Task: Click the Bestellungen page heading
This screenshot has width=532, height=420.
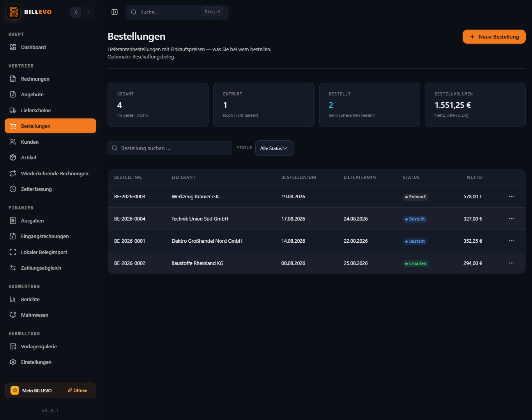Action: pos(136,36)
